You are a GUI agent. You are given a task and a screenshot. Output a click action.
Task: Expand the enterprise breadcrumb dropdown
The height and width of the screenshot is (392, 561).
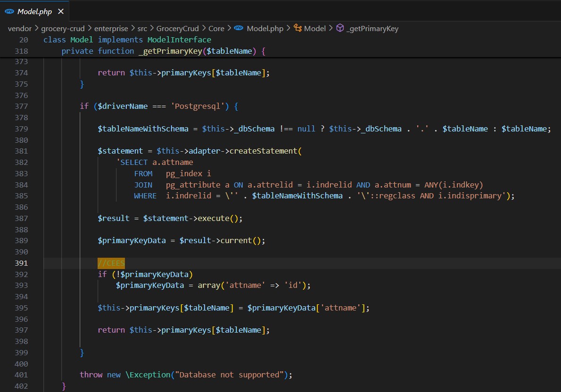pos(111,28)
